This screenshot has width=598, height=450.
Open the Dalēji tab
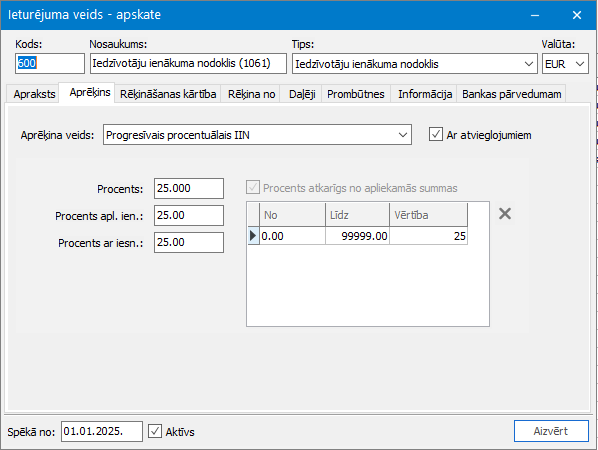(302, 94)
